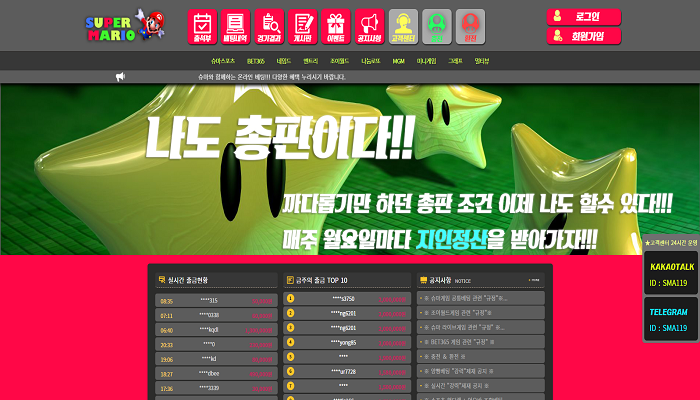Click the 06:40 ****kqdl withdrawal row
Image resolution: width=700 pixels, height=400 pixels.
(x=216, y=329)
